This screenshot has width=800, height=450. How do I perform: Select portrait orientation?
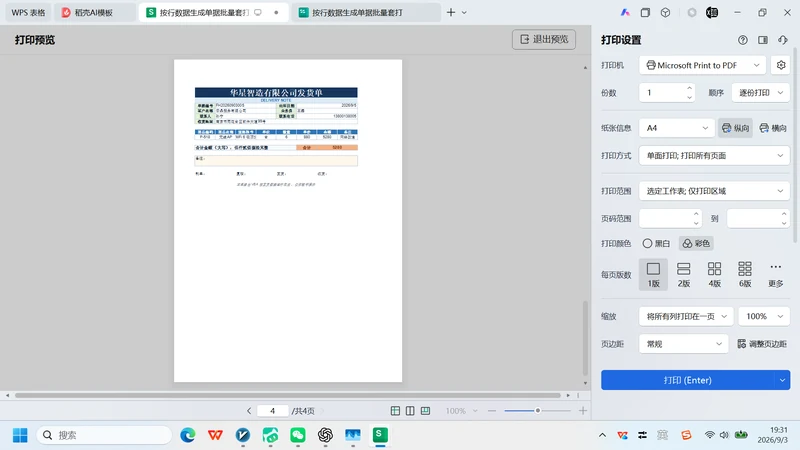(x=735, y=128)
